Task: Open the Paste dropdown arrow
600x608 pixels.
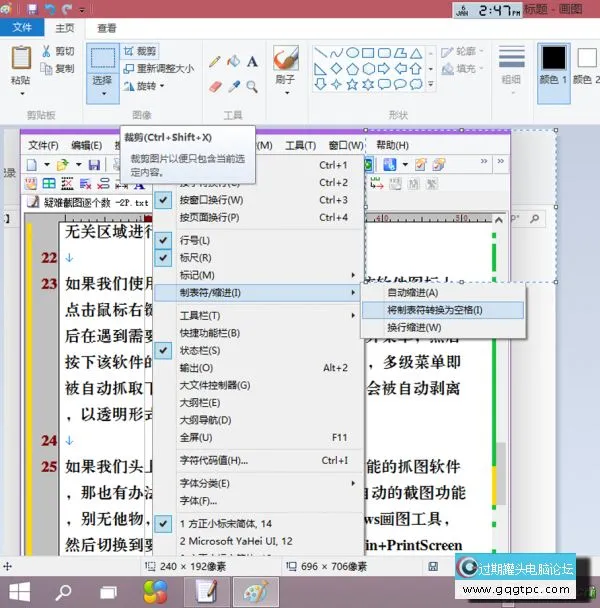Action: [22, 93]
